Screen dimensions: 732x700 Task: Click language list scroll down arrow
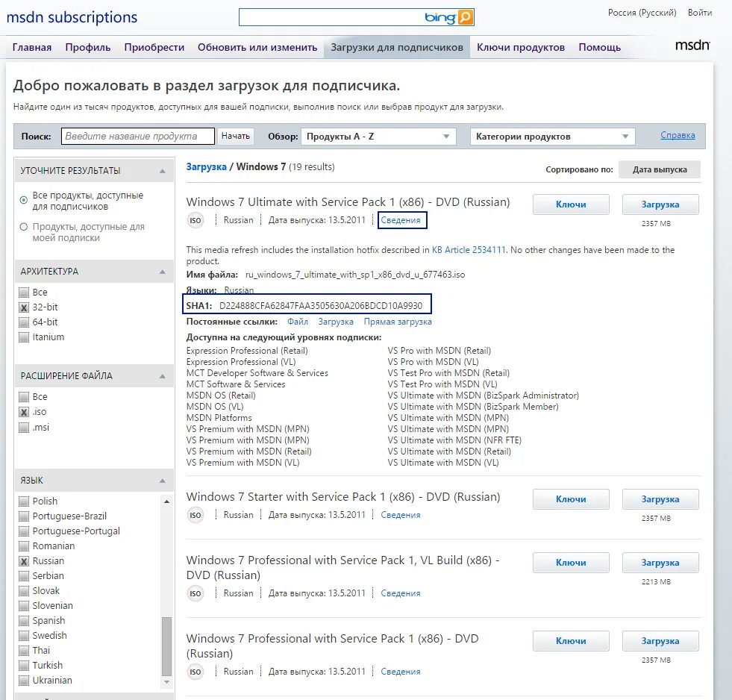pos(166,682)
